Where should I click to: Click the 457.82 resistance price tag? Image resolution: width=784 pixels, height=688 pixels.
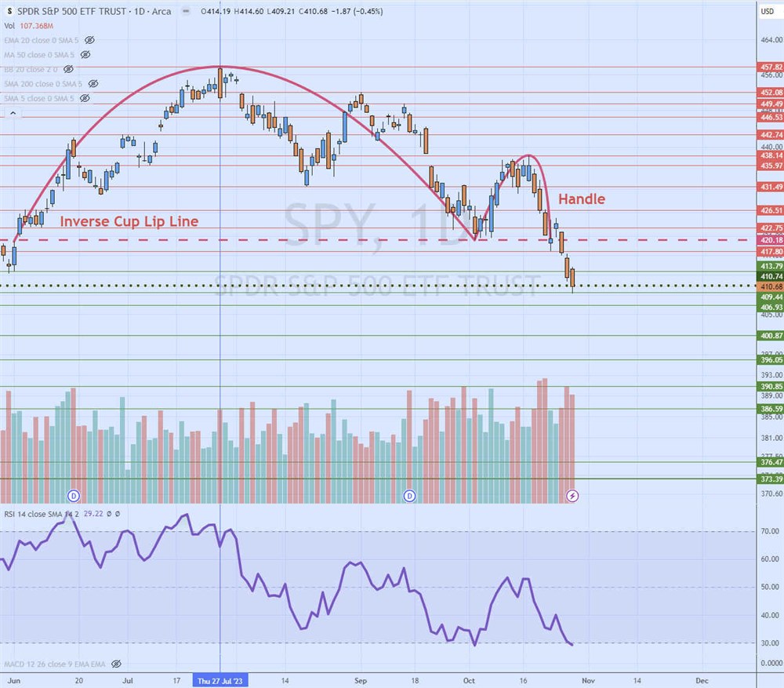click(771, 67)
